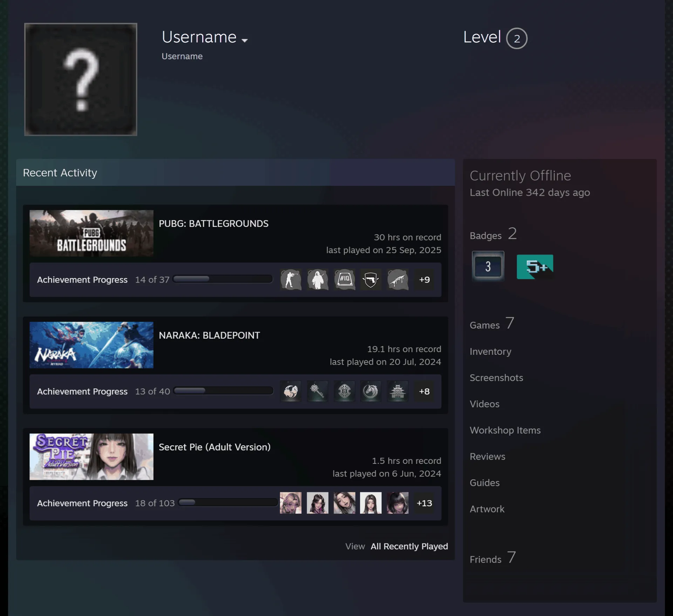Click the PUBG rifle achievement icon
Viewport: 673px width, 616px height.
(397, 279)
